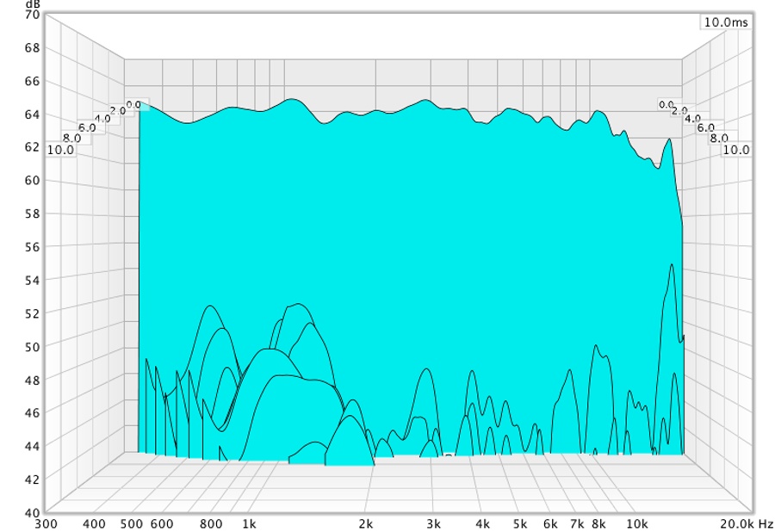Click the dB unit label above the axis
The image size is (775, 532).
(x=33, y=3)
